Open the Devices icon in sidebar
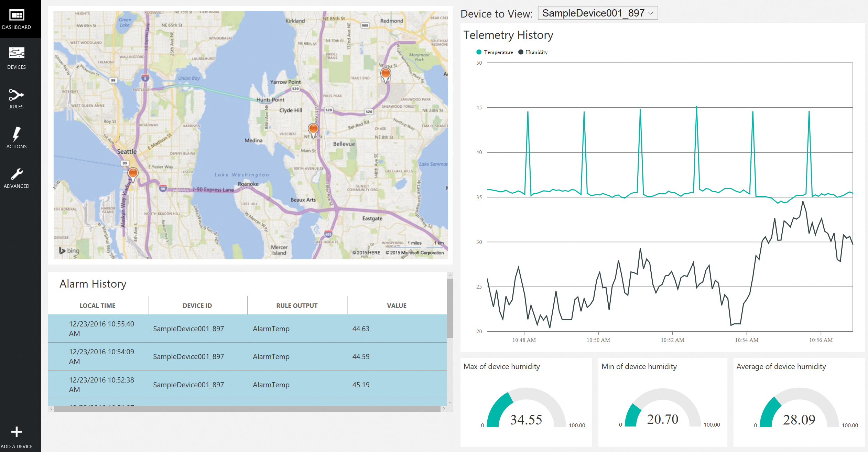Viewport: 868px width, 452px height. 17,53
